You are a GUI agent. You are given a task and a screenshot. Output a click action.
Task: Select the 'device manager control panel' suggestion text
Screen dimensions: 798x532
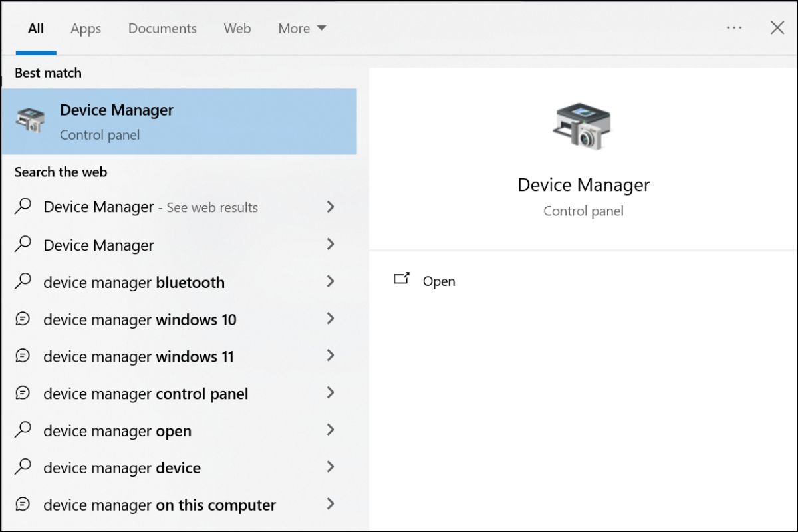(146, 394)
